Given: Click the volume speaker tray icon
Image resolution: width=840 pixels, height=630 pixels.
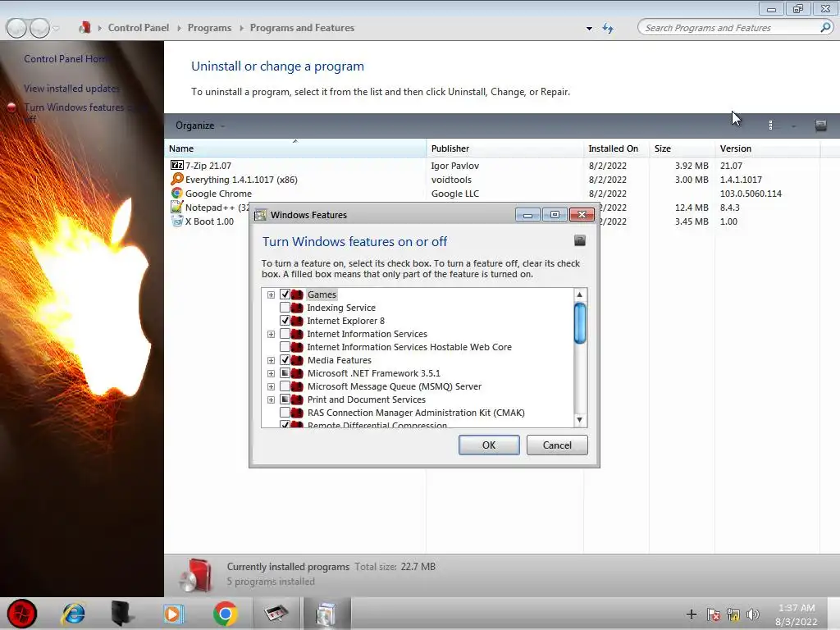Looking at the screenshot, I should click(x=753, y=614).
